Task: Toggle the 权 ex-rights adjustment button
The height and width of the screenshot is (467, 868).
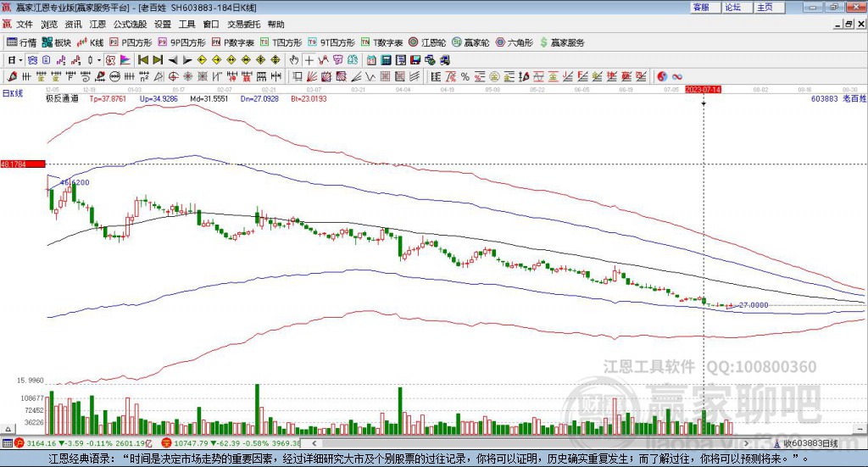Action: tap(110, 60)
